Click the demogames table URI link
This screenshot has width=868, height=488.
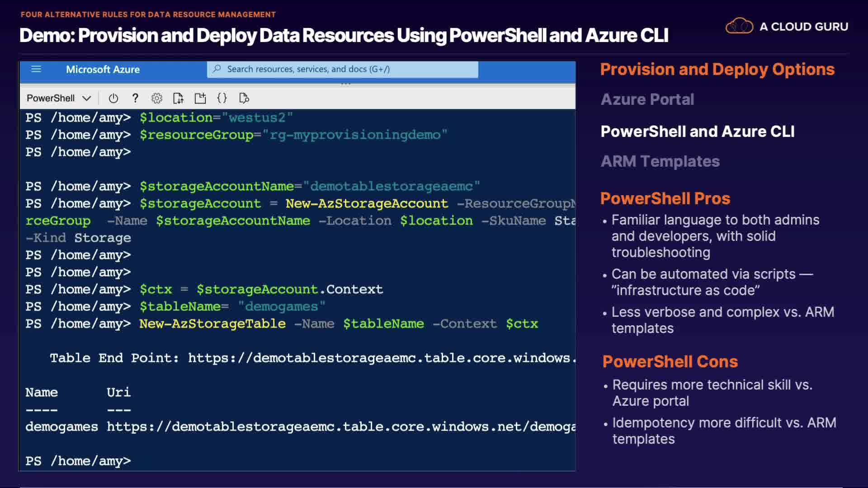pos(341,427)
